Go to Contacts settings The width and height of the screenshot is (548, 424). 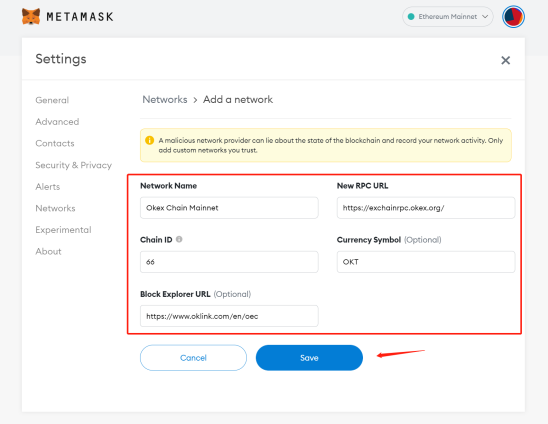coord(55,143)
